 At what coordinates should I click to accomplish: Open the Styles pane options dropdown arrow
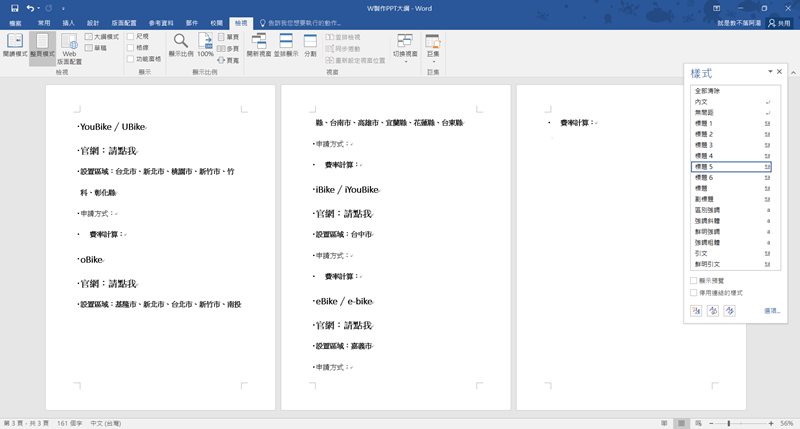tap(770, 72)
